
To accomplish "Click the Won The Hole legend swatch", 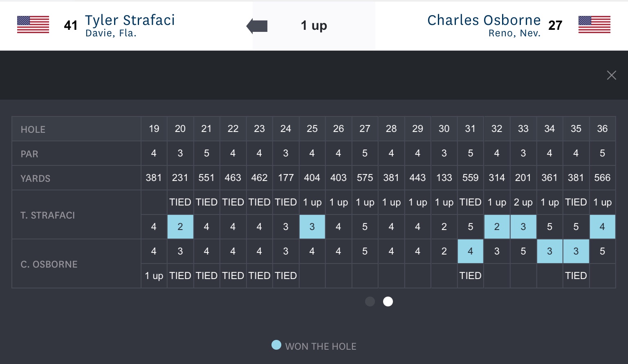I will [276, 345].
